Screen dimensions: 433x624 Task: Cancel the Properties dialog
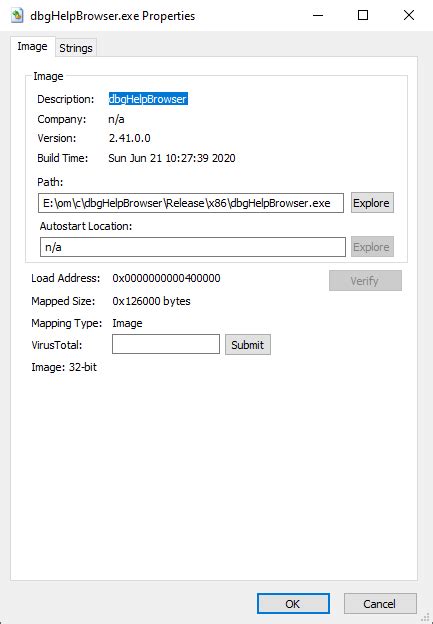[x=380, y=604]
